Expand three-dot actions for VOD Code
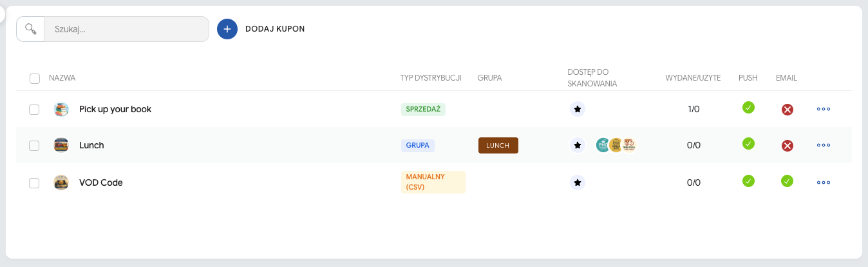868x267 pixels. pyautogui.click(x=823, y=183)
